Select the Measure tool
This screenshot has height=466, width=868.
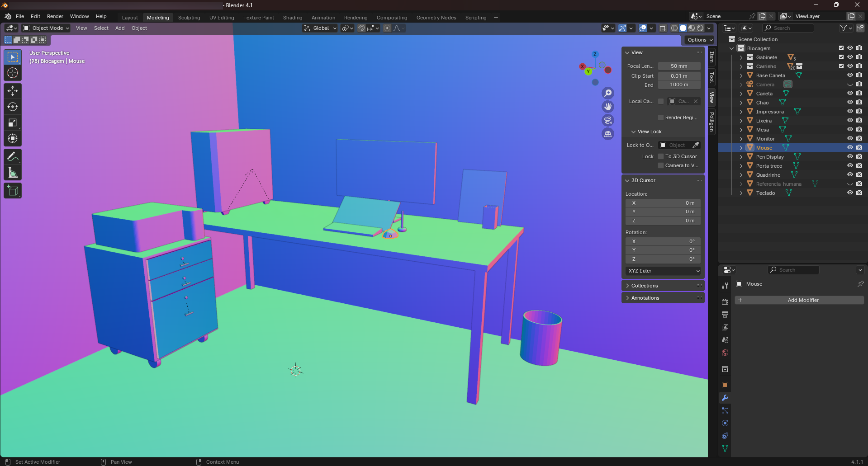pyautogui.click(x=13, y=173)
